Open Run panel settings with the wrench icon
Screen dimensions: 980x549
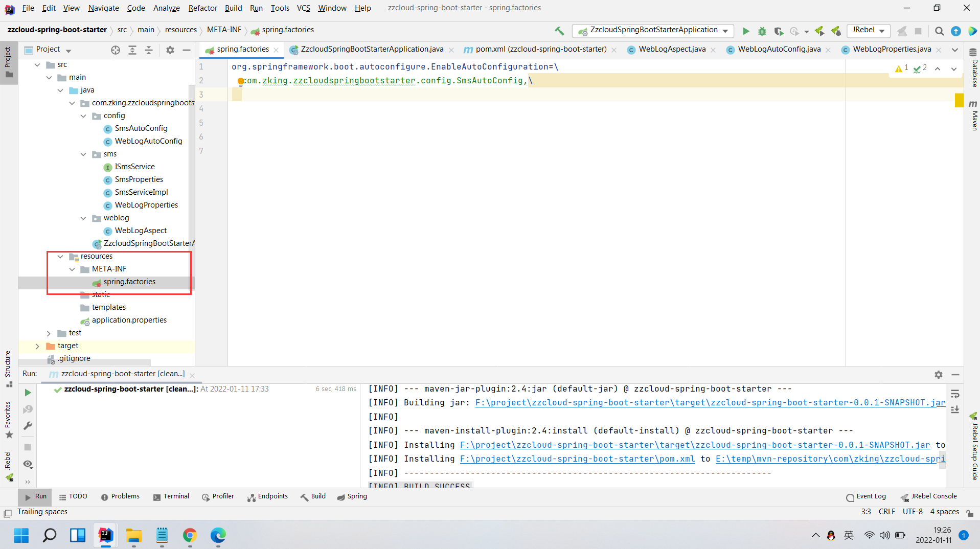coord(28,425)
